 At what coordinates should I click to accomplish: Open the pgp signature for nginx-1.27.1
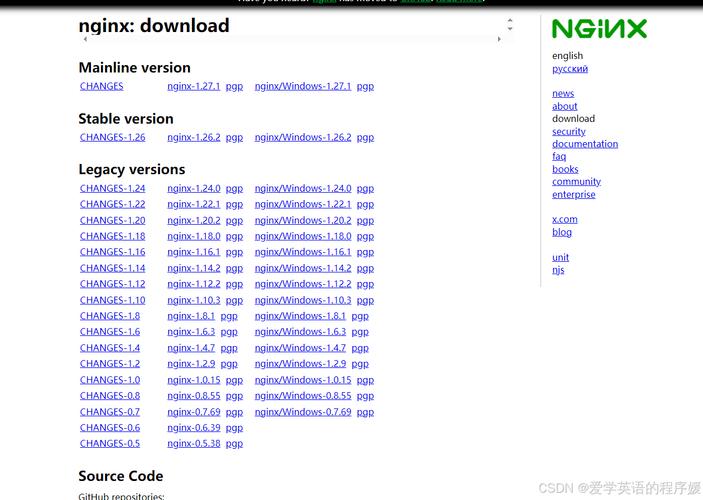click(x=234, y=86)
